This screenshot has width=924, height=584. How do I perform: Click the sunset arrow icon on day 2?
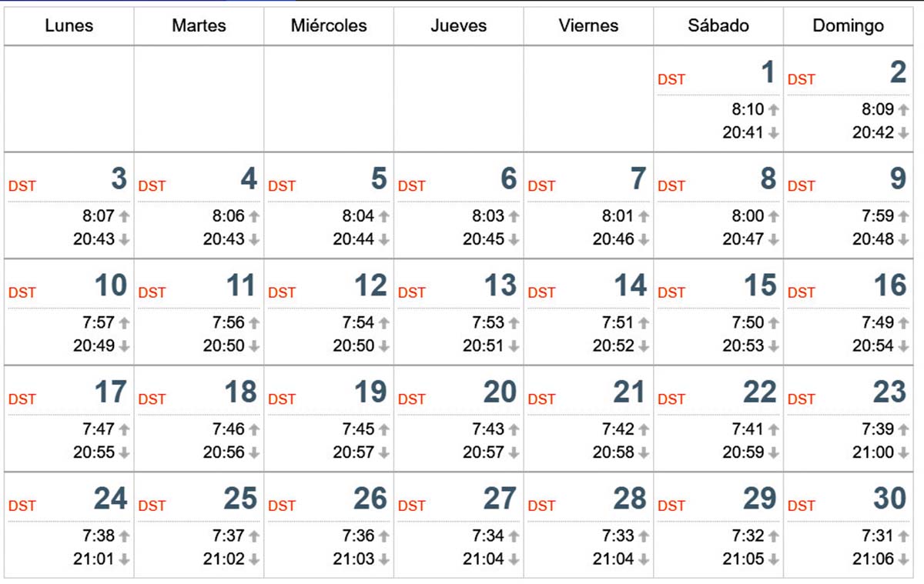[903, 133]
